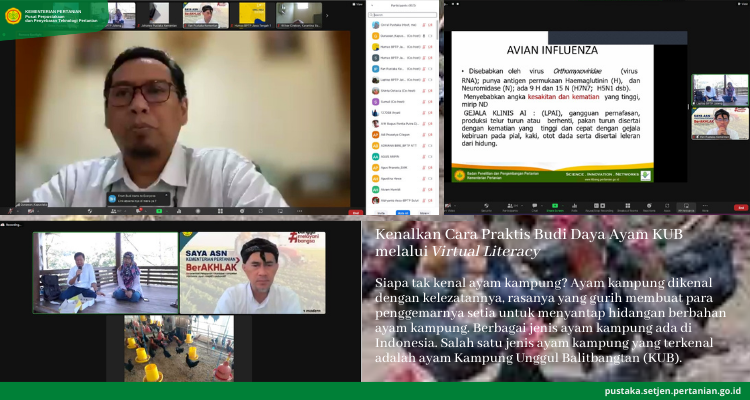Click Security icon in right Zoom toolbar

pyautogui.click(x=486, y=208)
